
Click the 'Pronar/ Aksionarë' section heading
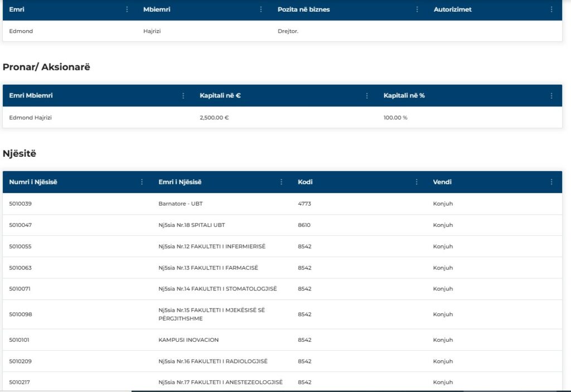click(x=46, y=67)
